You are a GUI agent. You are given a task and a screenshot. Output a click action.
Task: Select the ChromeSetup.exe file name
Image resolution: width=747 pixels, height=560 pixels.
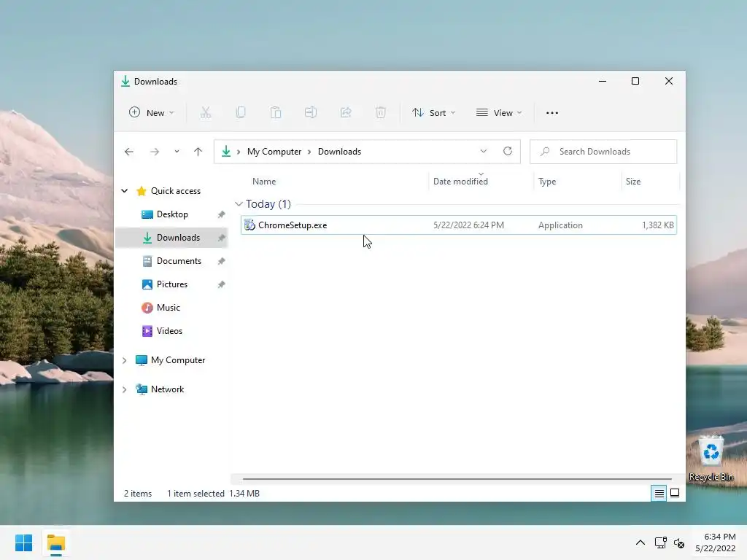coord(293,225)
